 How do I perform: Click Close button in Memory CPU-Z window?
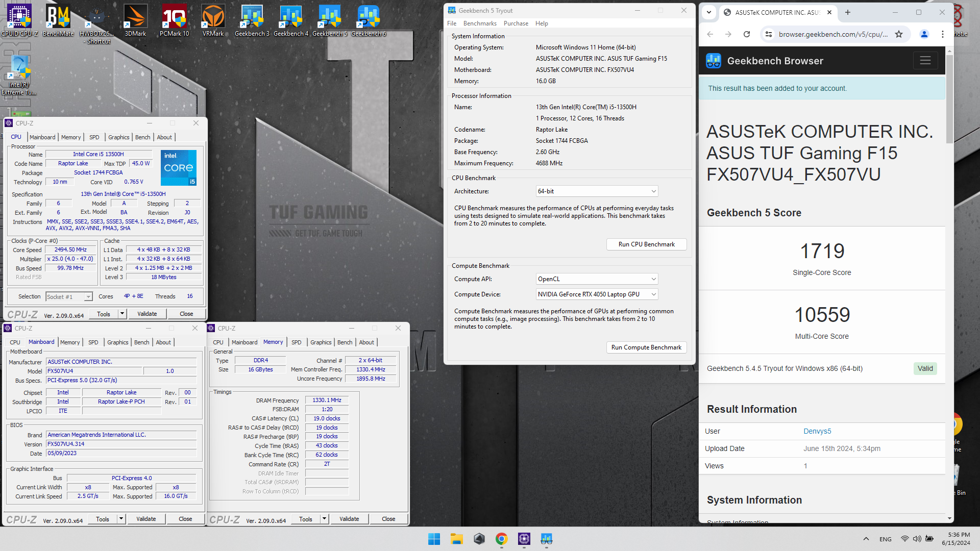tap(388, 519)
